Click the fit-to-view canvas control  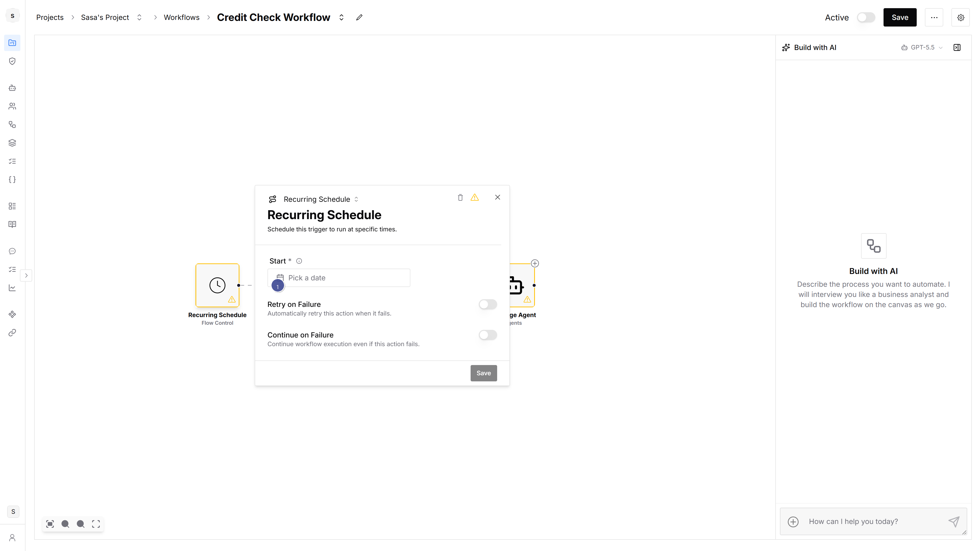50,524
